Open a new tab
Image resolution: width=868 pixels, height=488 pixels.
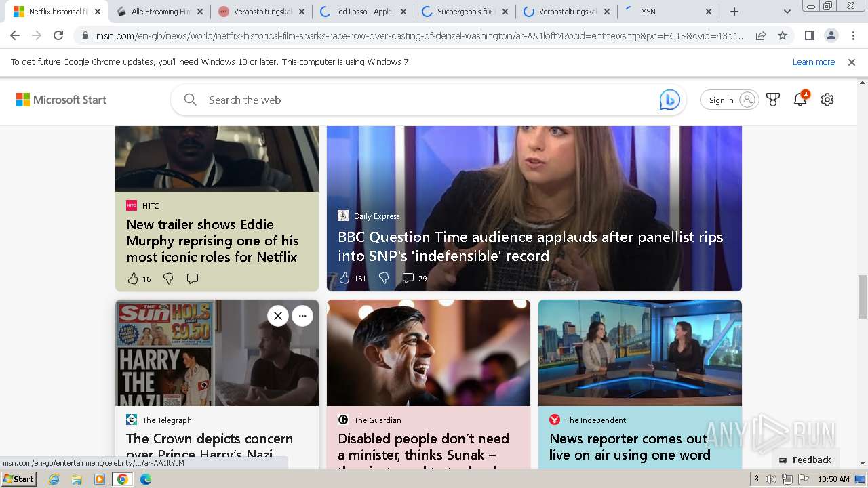[x=734, y=12]
